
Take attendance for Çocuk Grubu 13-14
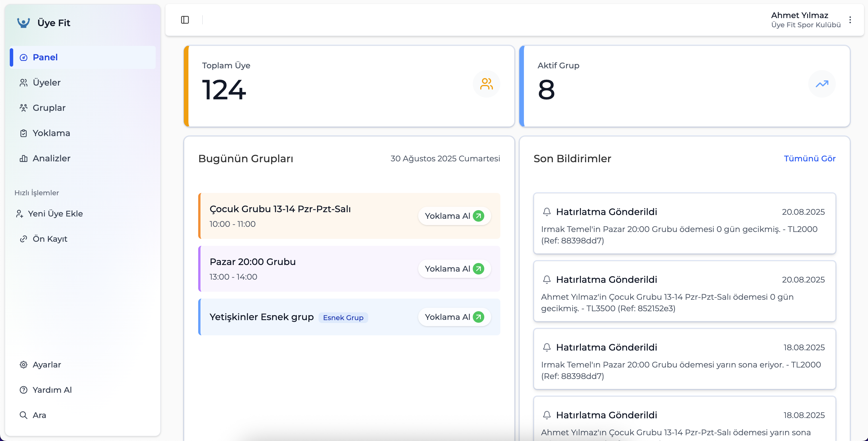(x=454, y=216)
